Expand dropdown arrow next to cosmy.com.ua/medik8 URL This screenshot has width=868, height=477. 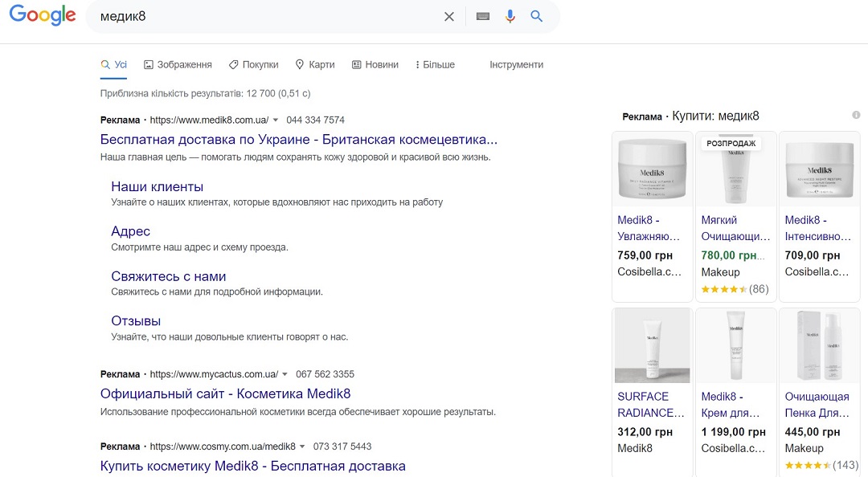[x=302, y=446]
